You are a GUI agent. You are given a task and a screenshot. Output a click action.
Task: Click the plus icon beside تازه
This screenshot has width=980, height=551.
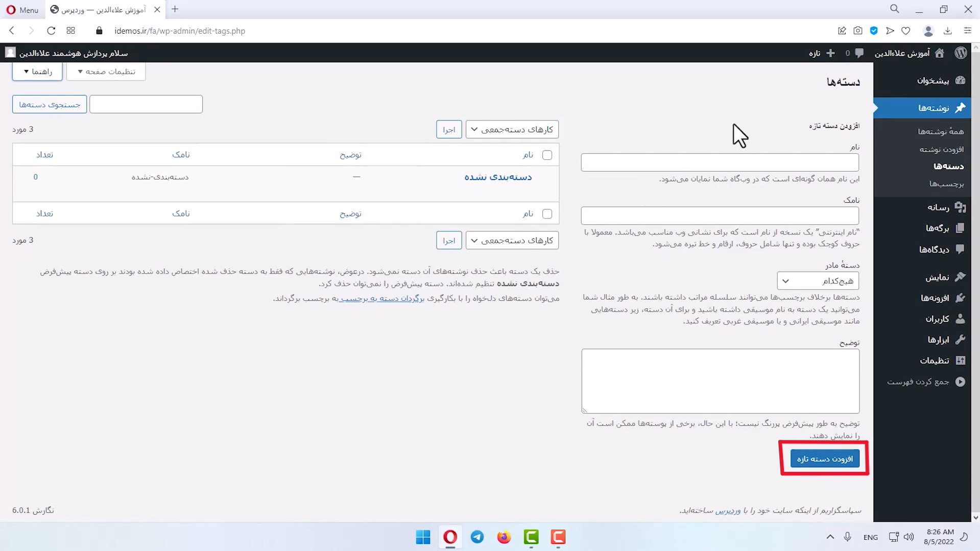pos(830,53)
